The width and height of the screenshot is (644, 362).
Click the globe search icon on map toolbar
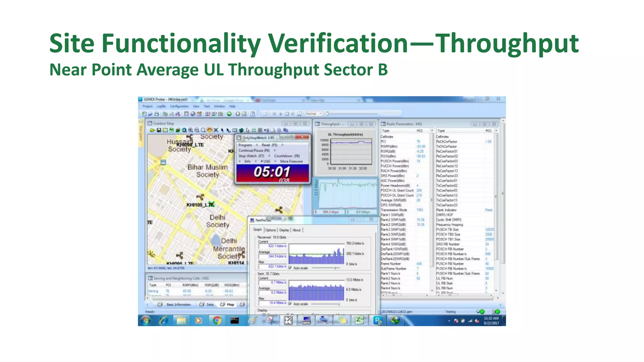tap(184, 130)
